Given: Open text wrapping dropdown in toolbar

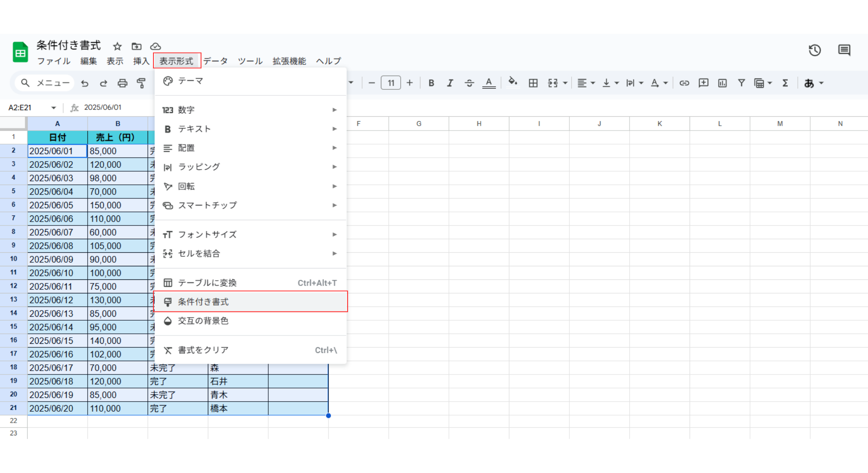Looking at the screenshot, I should pos(634,83).
